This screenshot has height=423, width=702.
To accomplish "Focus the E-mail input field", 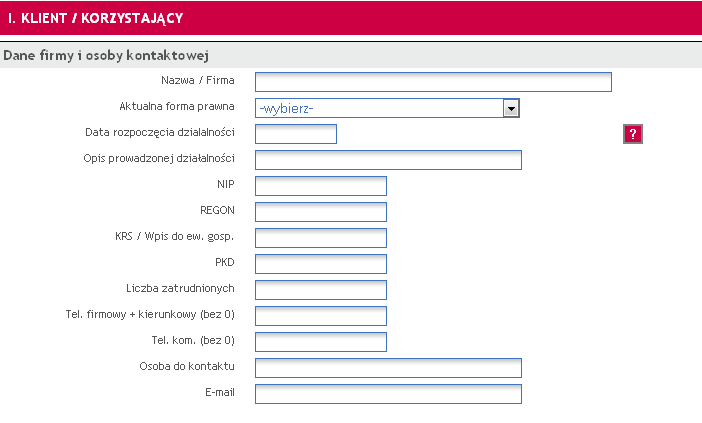I will [388, 393].
